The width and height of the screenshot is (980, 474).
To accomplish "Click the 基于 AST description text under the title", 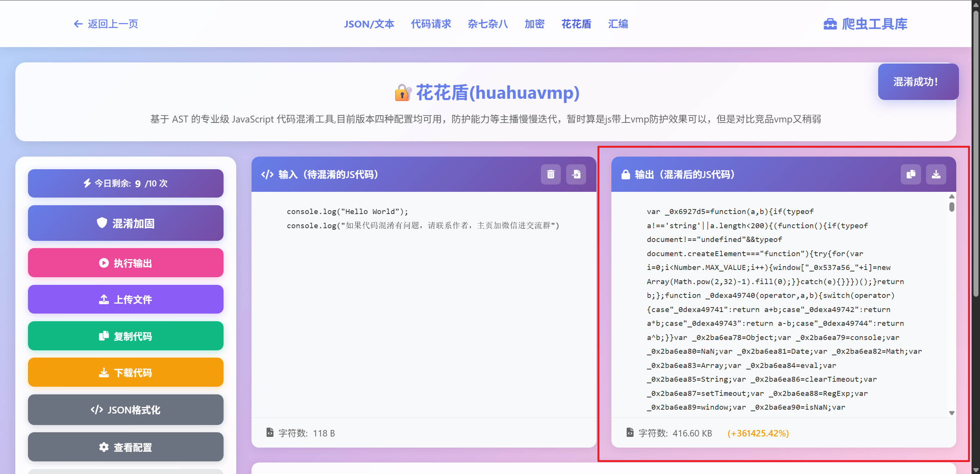I will (x=485, y=119).
